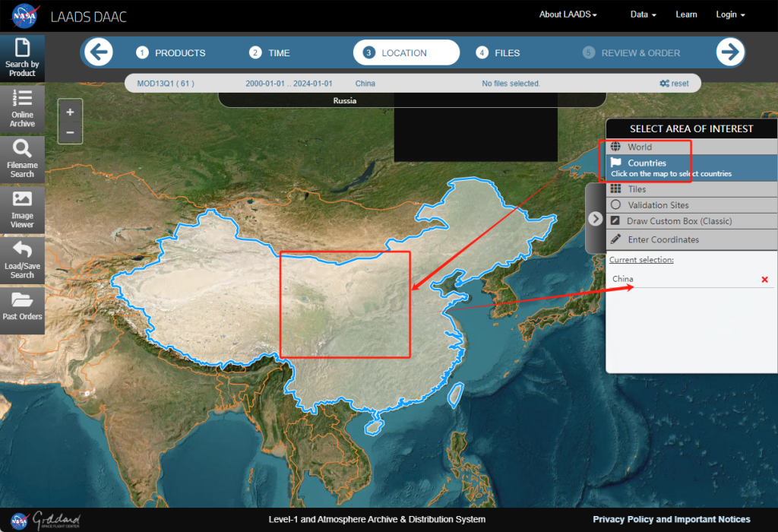Open the Image Viewer sidebar tool
Viewport: 778px width, 532px height.
tap(22, 210)
